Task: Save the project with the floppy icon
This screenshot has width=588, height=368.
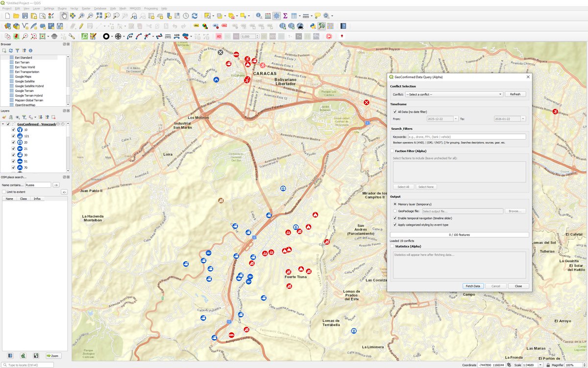Action: click(x=25, y=16)
